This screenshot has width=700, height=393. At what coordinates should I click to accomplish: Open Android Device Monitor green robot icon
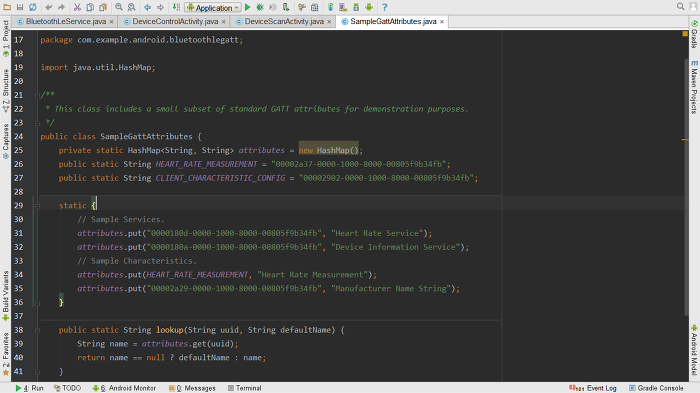369,7
